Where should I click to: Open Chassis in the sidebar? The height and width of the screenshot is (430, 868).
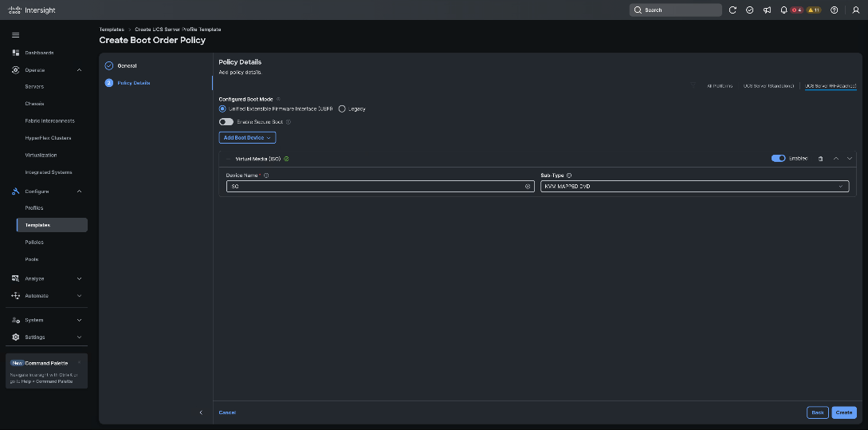(x=34, y=105)
